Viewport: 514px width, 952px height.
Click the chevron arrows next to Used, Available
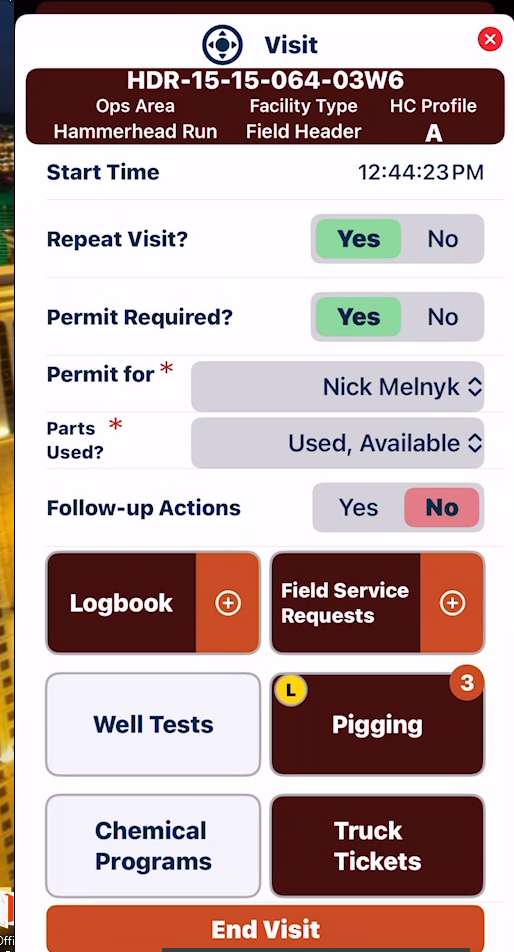coord(475,443)
